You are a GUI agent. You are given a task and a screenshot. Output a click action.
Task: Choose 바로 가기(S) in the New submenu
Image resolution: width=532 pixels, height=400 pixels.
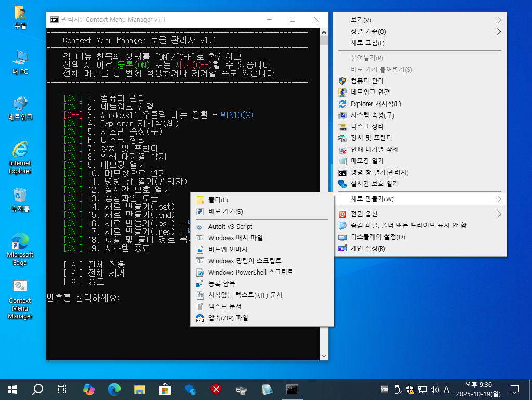[x=262, y=212]
